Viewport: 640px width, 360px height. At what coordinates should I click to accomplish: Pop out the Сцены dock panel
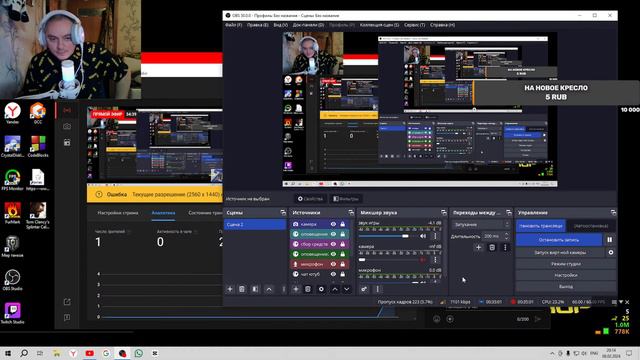pos(283,213)
